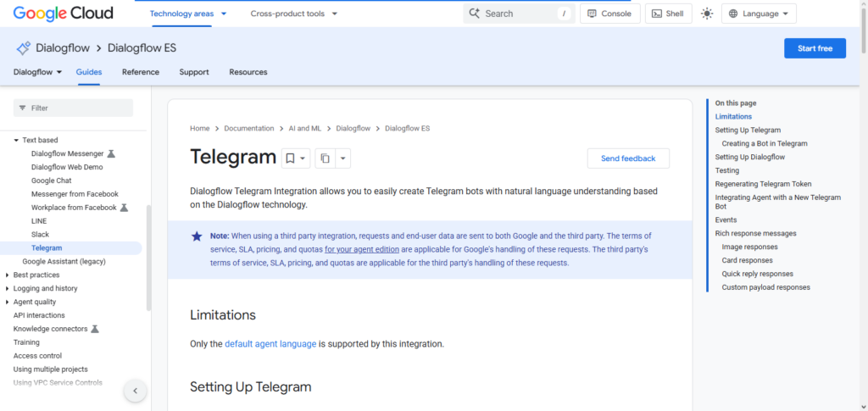Open the 'for your agent edition' link
This screenshot has width=868, height=411.
point(362,249)
